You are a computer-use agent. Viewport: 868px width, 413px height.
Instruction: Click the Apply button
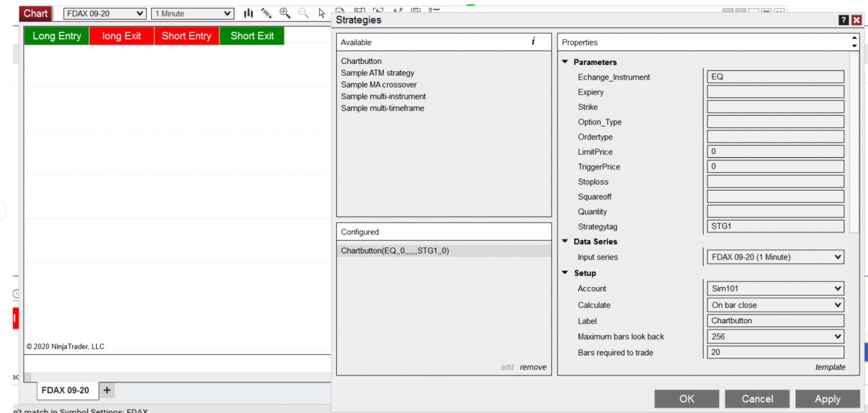coord(827,399)
